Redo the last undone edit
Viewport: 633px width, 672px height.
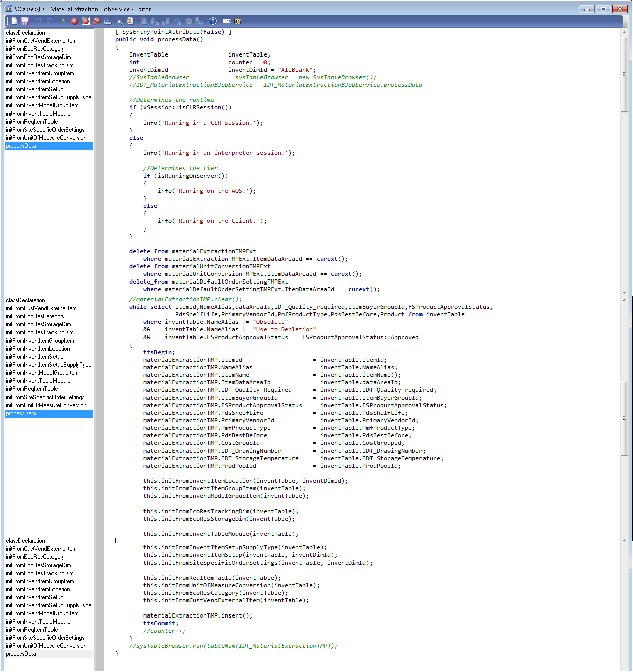pos(50,21)
